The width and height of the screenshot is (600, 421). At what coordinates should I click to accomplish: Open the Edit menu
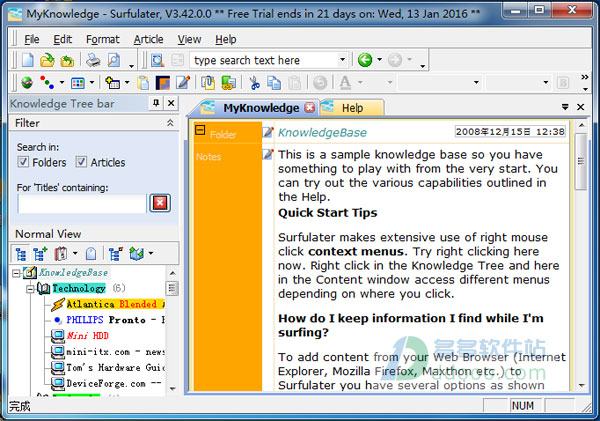62,39
